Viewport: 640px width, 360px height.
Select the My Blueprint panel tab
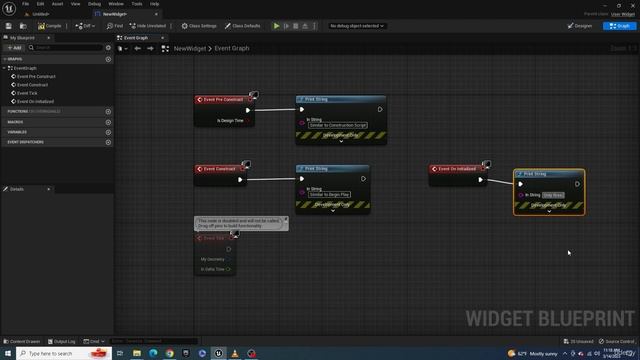click(x=22, y=38)
